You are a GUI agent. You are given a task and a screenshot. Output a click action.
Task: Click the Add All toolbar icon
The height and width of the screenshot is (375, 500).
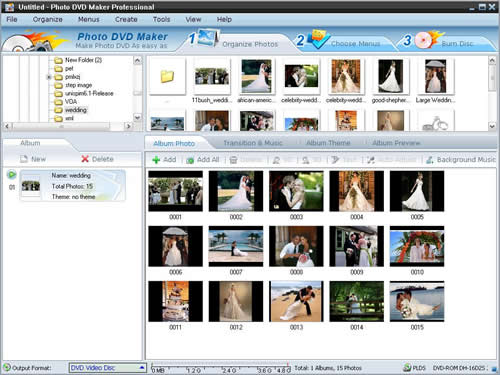click(x=190, y=160)
